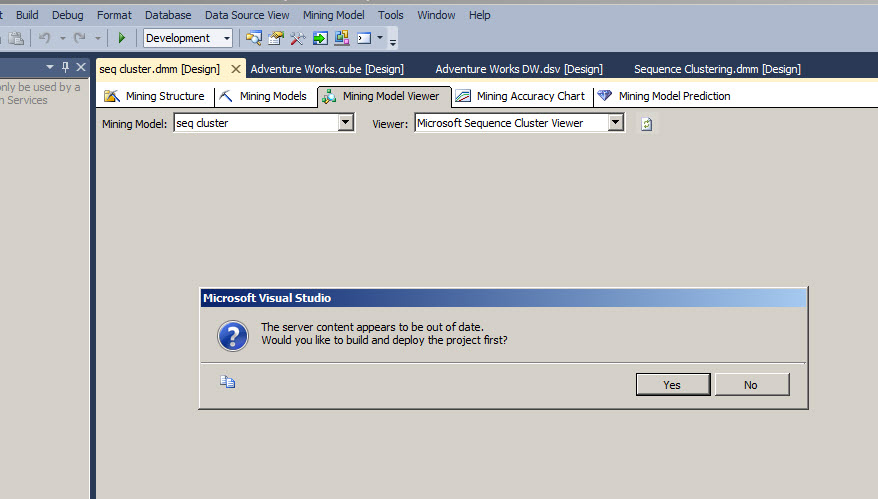Open the Undo history dropdown arrow
The height and width of the screenshot is (499, 878).
pos(63,38)
